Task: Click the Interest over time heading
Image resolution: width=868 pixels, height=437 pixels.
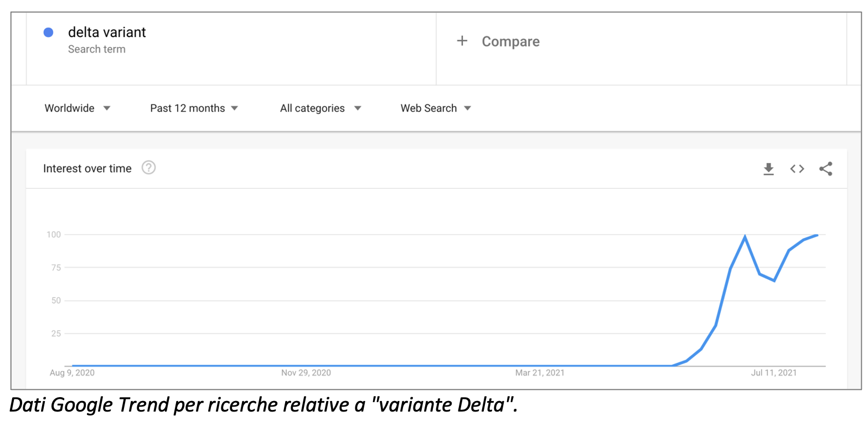Action: coord(87,169)
